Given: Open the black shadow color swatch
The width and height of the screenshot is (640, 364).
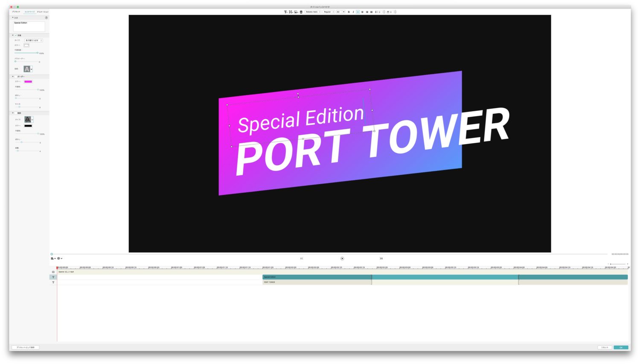Looking at the screenshot, I should (28, 126).
